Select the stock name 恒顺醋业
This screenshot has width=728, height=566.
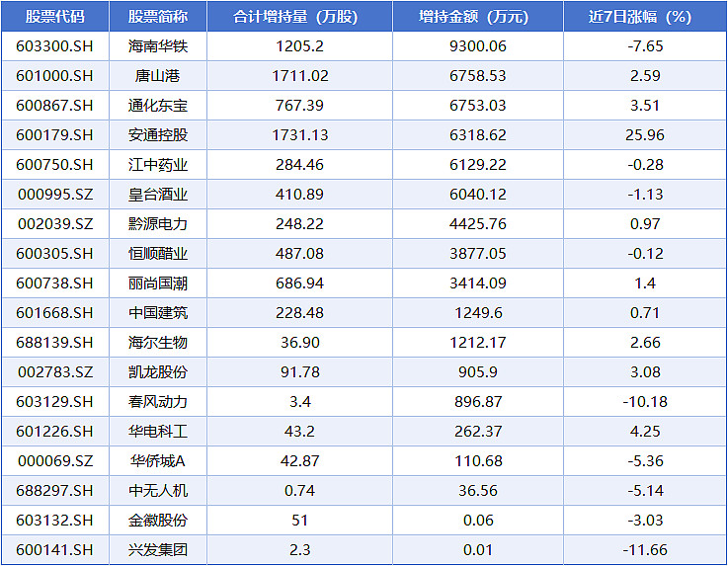(x=158, y=254)
